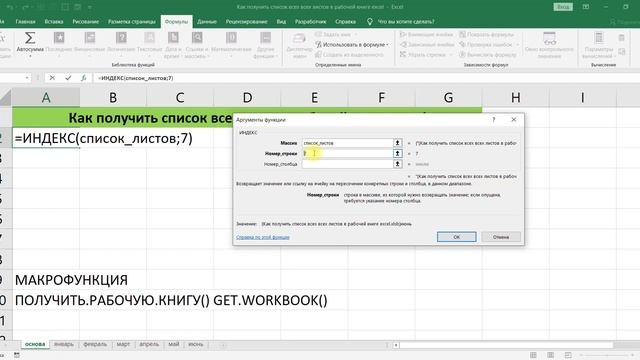Open Date and Time functions icon
The height and width of the screenshot is (360, 640).
[x=173, y=38]
